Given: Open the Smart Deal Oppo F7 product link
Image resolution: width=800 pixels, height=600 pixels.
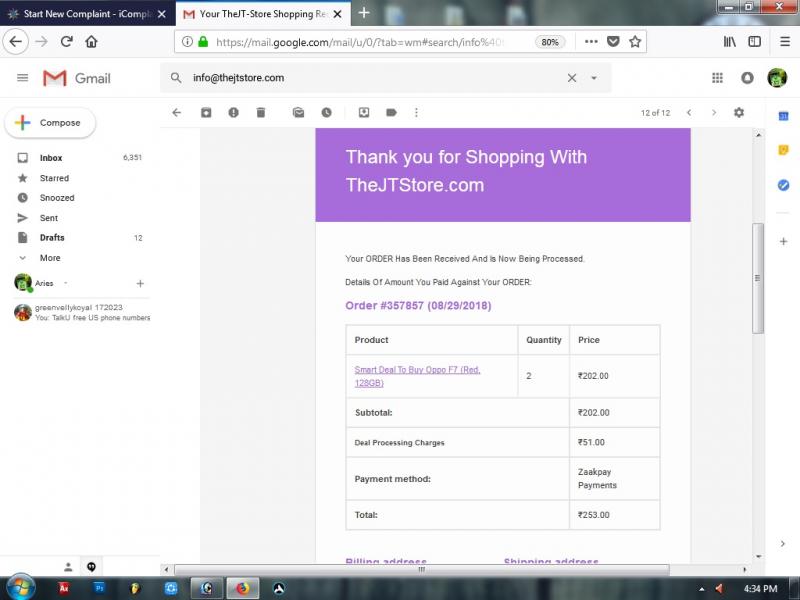Looking at the screenshot, I should (417, 376).
